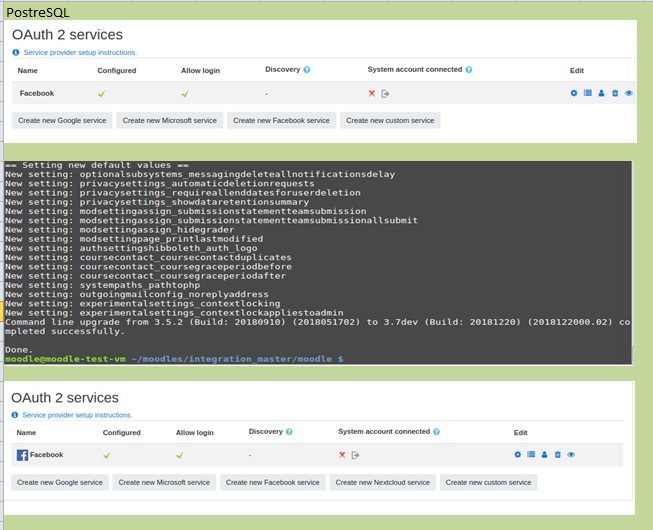Click upper OAuth 2 services heading
Screen dimensions: 653x530
67,35
